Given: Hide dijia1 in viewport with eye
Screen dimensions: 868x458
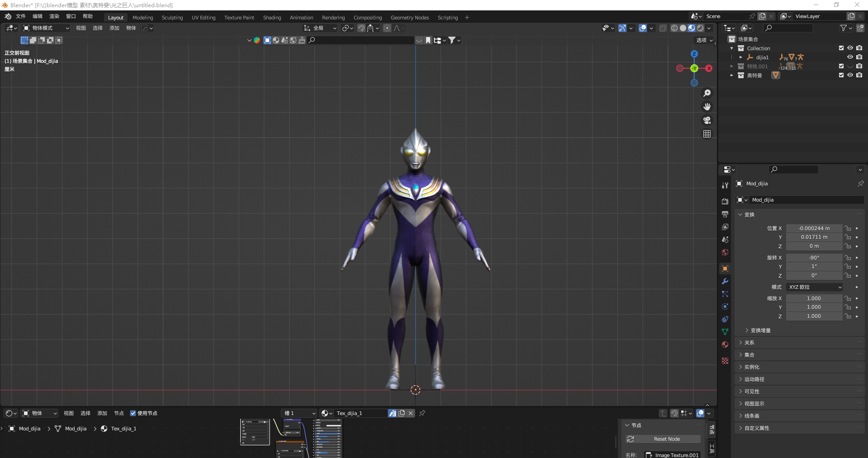Looking at the screenshot, I should (x=850, y=57).
